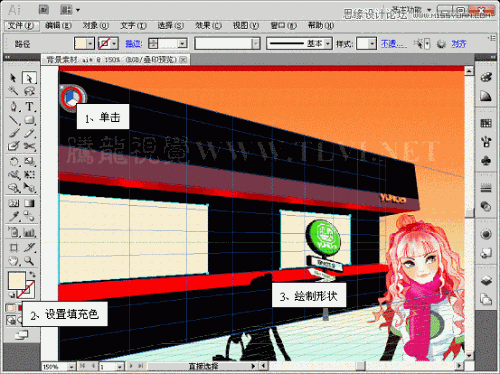Open the Stroke panel lines icon
Image resolution: width=500 pixels, height=374 pixels.
point(486,188)
